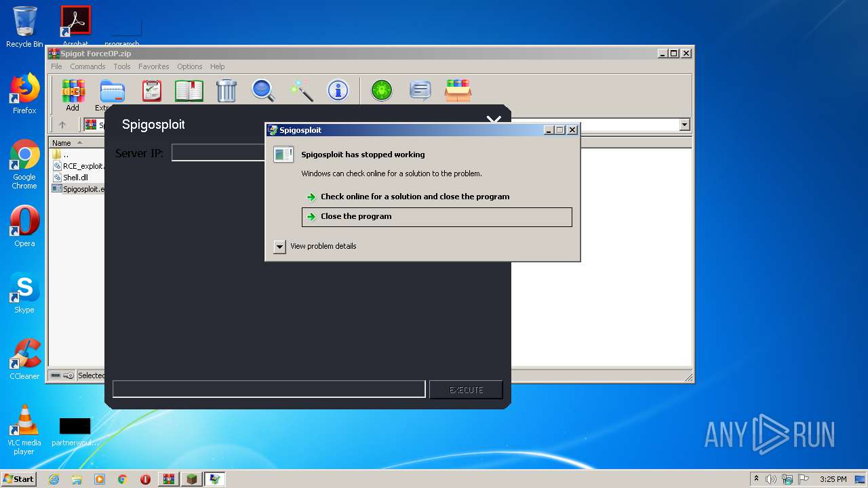This screenshot has width=868, height=488.
Task: Open the Tools menu in WinRAR
Action: click(x=122, y=66)
